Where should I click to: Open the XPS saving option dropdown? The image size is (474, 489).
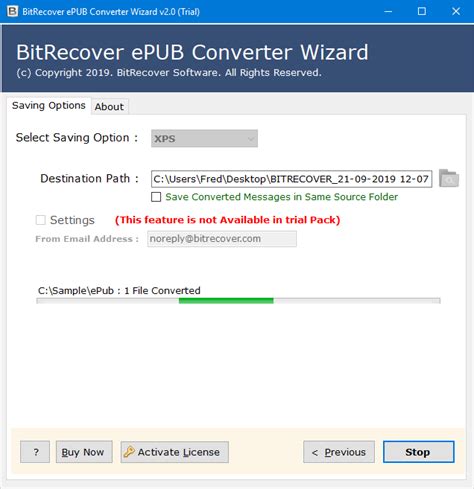[x=204, y=138]
